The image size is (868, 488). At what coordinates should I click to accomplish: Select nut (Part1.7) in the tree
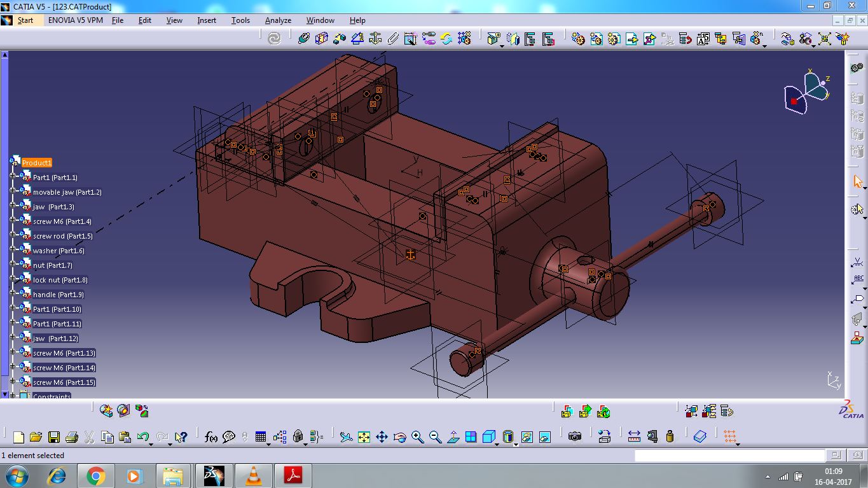(53, 265)
